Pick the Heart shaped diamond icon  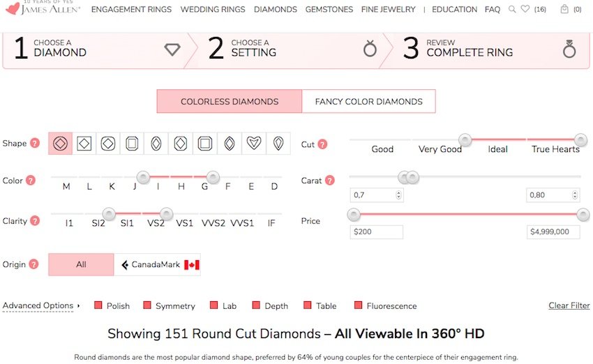(254, 144)
